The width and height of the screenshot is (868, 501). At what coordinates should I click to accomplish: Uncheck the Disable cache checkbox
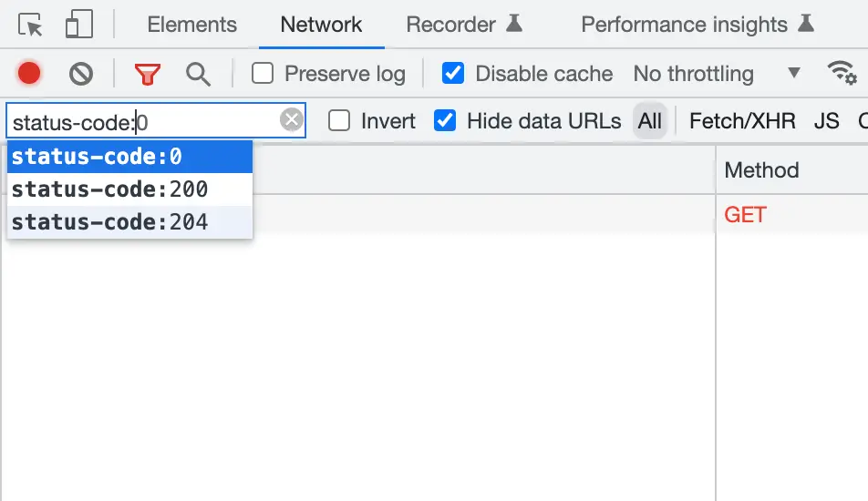click(x=452, y=74)
